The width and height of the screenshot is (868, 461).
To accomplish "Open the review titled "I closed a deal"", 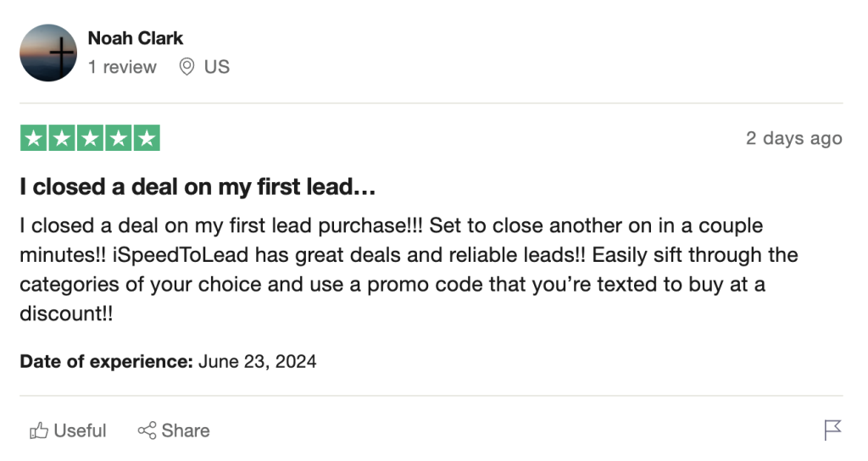I will point(198,187).
